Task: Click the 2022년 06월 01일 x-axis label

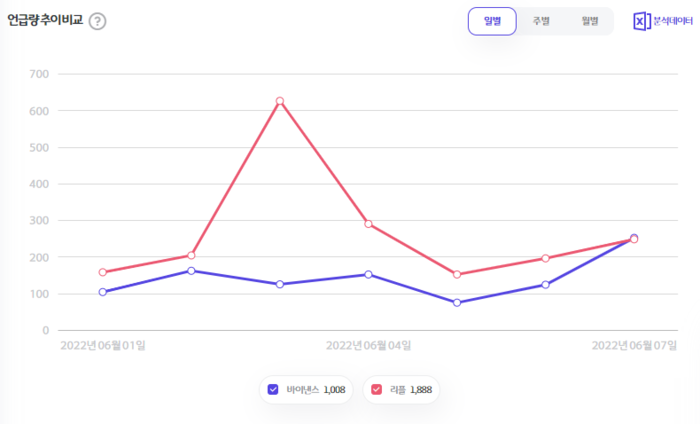Action: pos(103,345)
